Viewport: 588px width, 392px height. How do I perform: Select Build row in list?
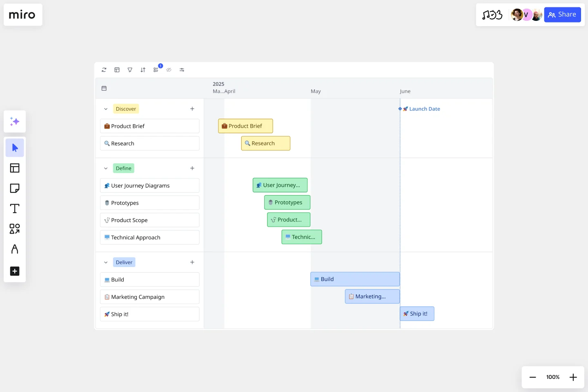[x=150, y=280]
